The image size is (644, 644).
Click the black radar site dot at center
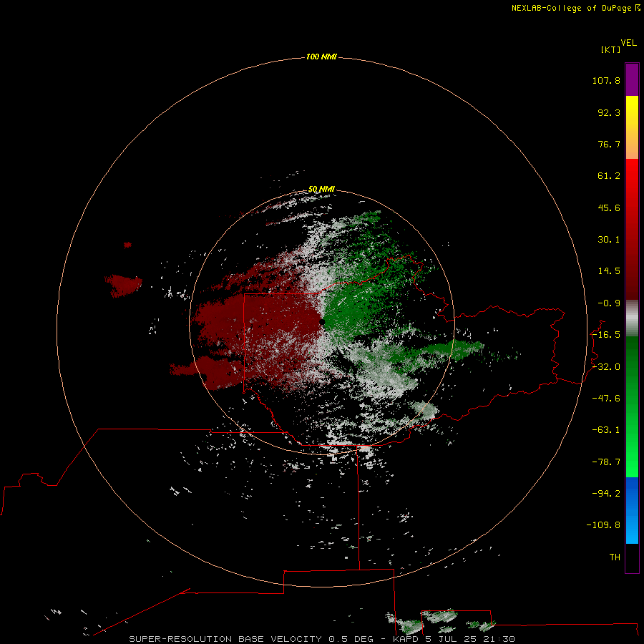click(322, 322)
